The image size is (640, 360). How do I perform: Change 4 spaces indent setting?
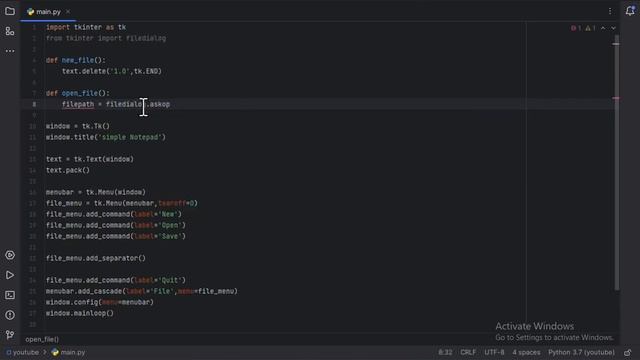tap(526, 352)
